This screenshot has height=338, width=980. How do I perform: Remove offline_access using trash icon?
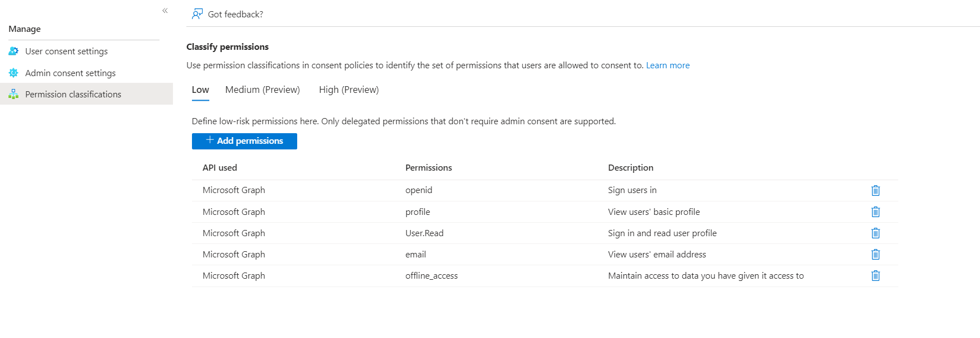tap(875, 276)
